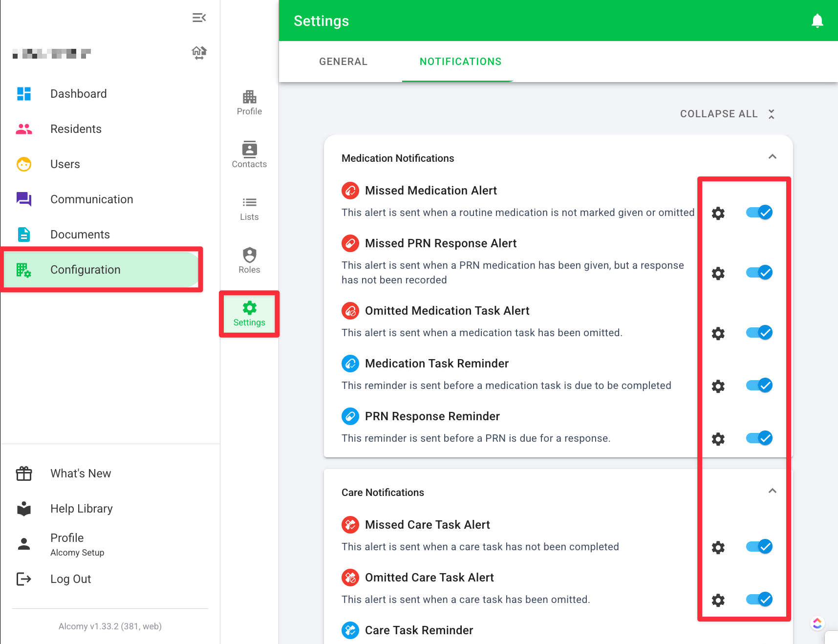Switch to the General tab
Screen dimensions: 838x644
pyautogui.click(x=343, y=62)
